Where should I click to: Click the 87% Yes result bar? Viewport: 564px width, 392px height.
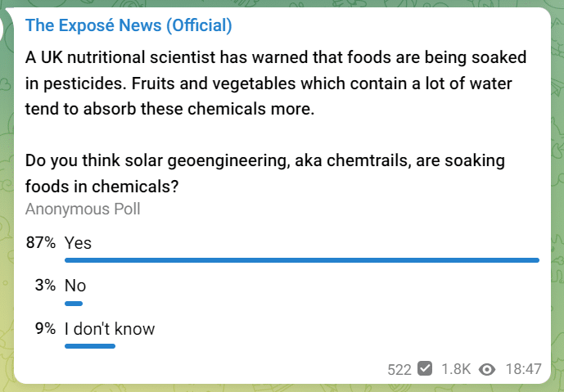(302, 260)
